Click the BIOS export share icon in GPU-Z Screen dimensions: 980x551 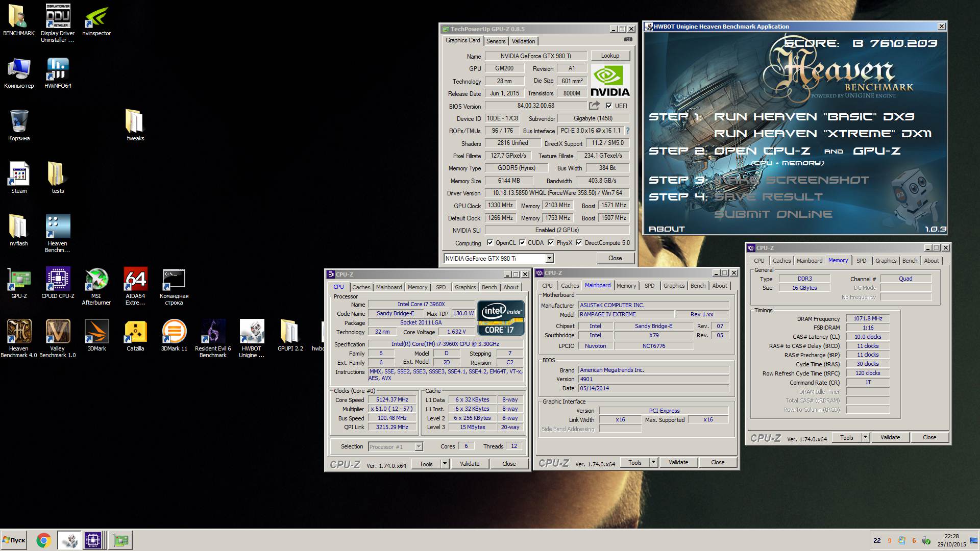[594, 106]
